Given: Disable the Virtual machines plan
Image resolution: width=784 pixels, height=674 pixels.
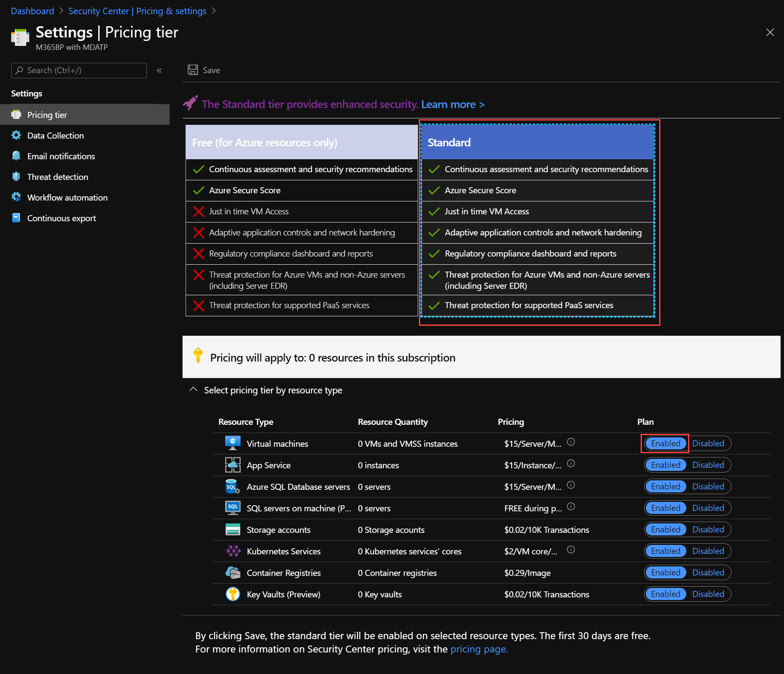Looking at the screenshot, I should 710,443.
